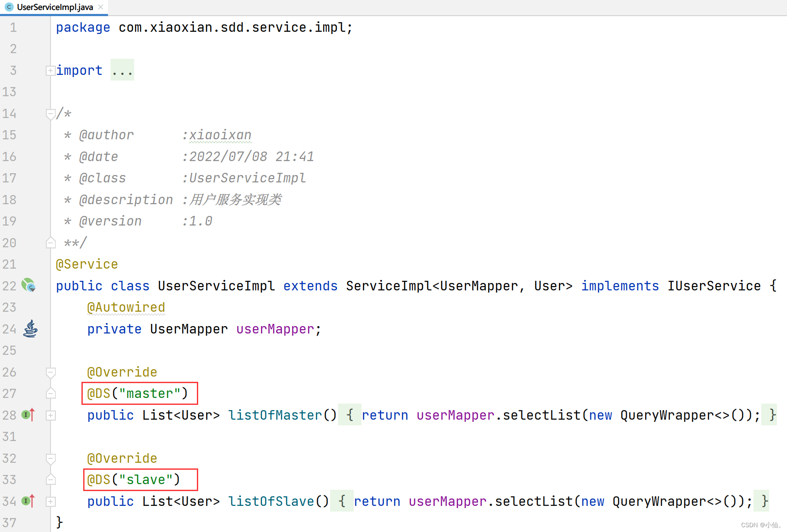The image size is (787, 532).
Task: Expand the listOfMaster method body on line 28
Action: click(51, 415)
